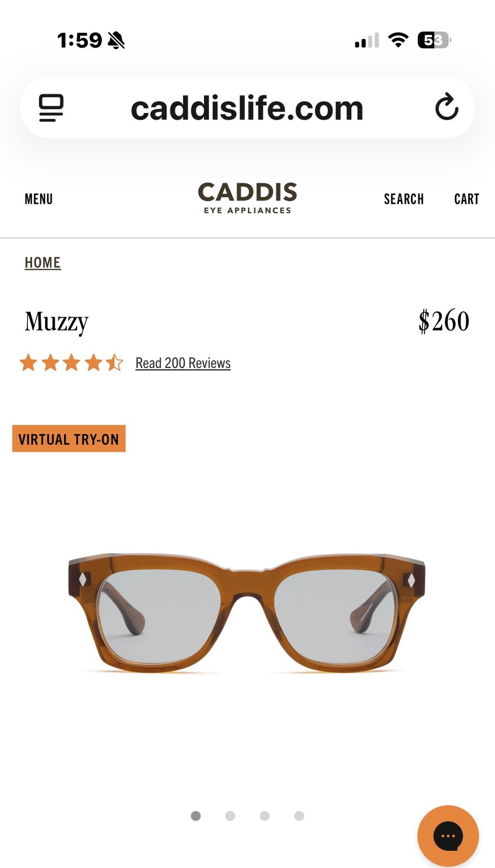Tap the cellular signal bars icon

pyautogui.click(x=367, y=40)
